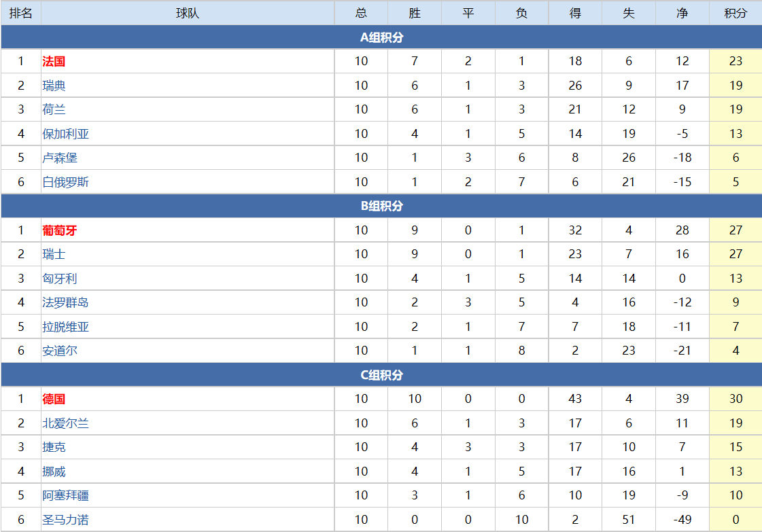Click the 积分 column header
Image resolution: width=762 pixels, height=532 pixels.
click(735, 13)
